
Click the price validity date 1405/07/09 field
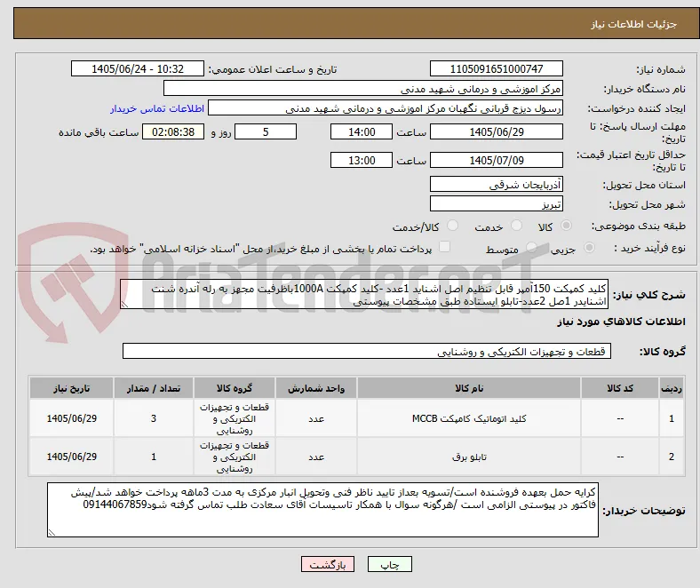pyautogui.click(x=497, y=160)
